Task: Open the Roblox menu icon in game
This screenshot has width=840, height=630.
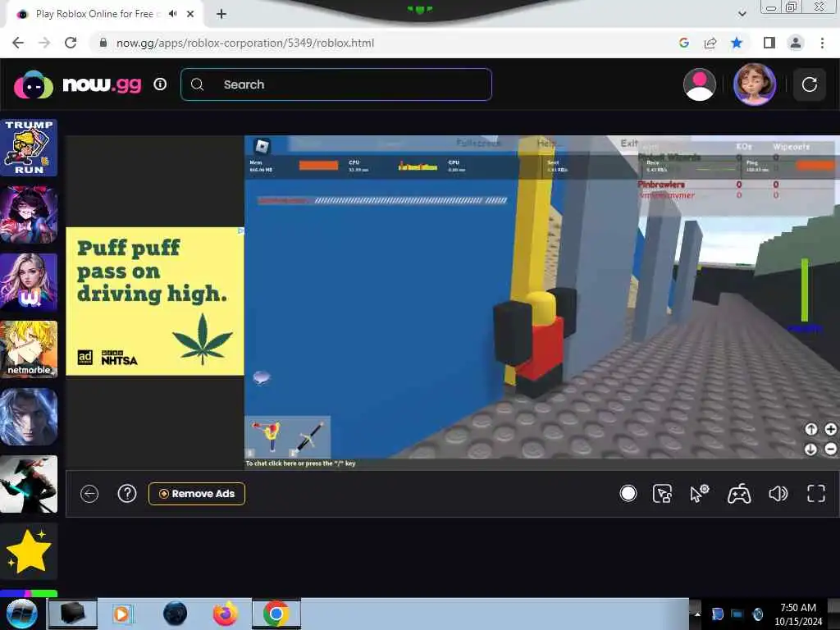Action: pos(262,146)
